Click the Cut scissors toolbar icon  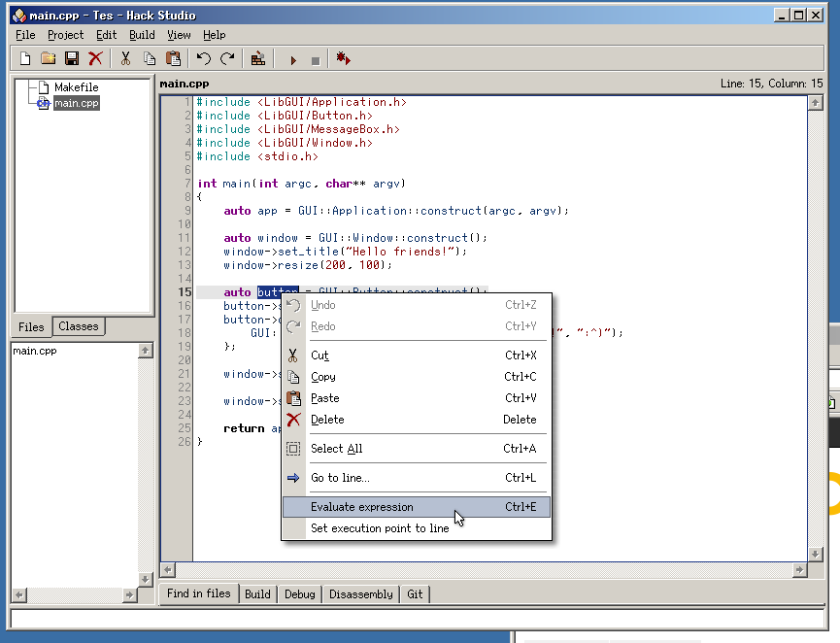coord(125,58)
